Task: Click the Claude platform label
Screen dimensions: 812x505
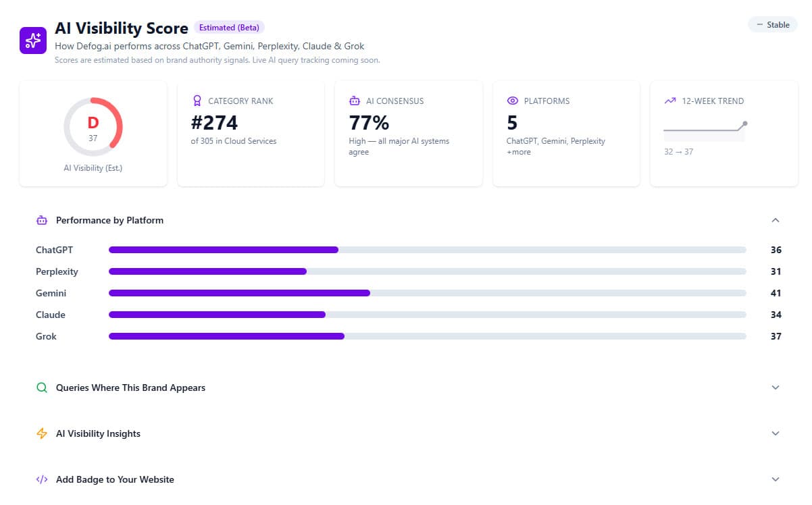Action: click(51, 315)
